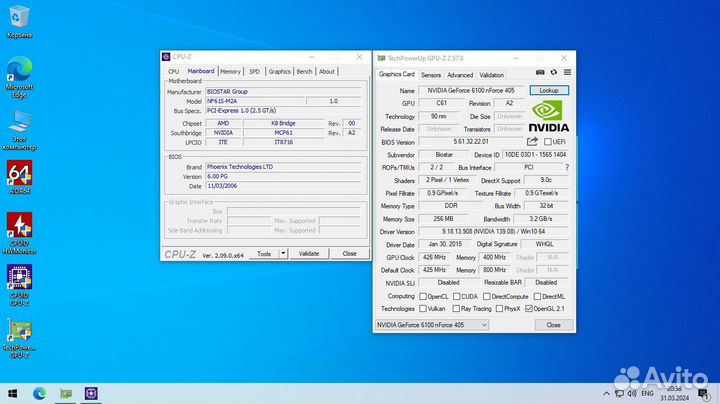Toggle the Ray Tracing checkbox
Viewport: 720px width, 404px height.
click(456, 309)
